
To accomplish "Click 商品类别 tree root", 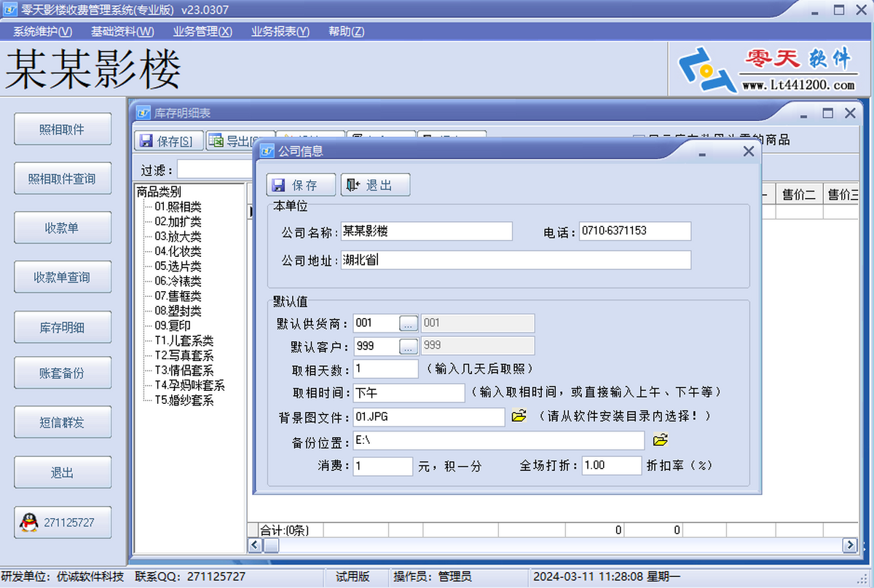I will (159, 192).
